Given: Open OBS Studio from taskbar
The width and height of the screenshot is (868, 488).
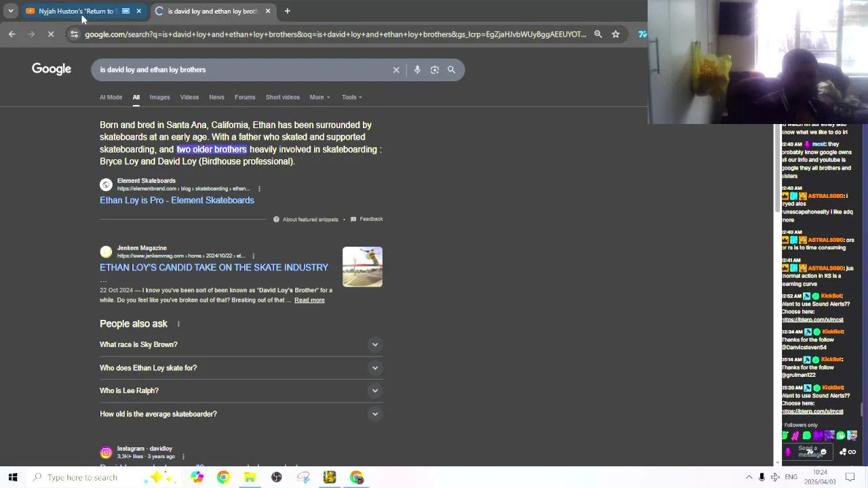Looking at the screenshot, I should [277, 477].
